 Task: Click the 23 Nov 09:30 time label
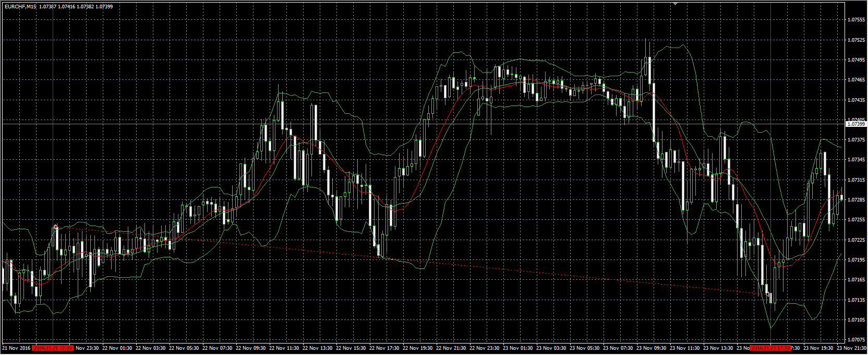(x=652, y=348)
